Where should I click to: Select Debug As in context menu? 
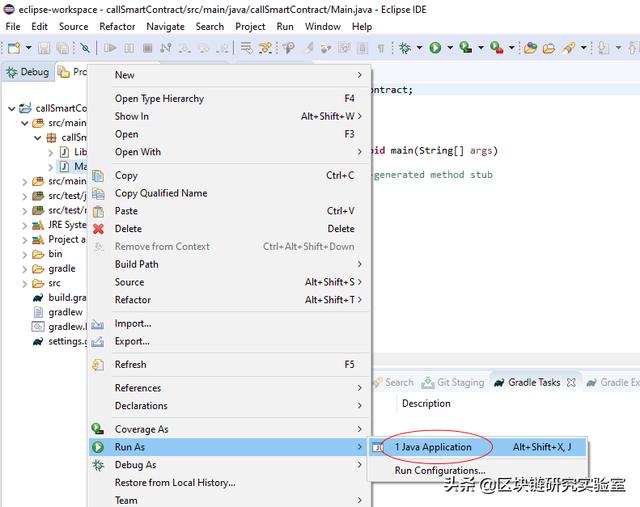[x=228, y=465]
